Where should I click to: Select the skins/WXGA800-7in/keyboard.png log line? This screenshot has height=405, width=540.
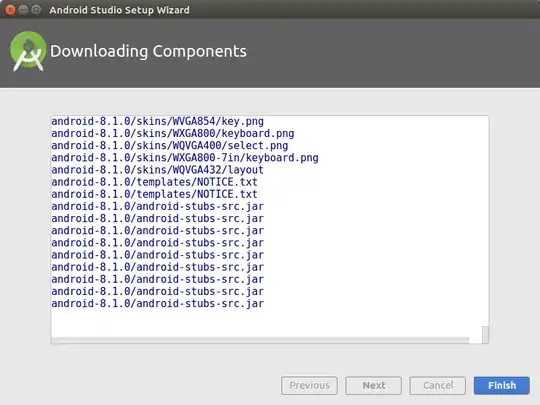pyautogui.click(x=185, y=158)
